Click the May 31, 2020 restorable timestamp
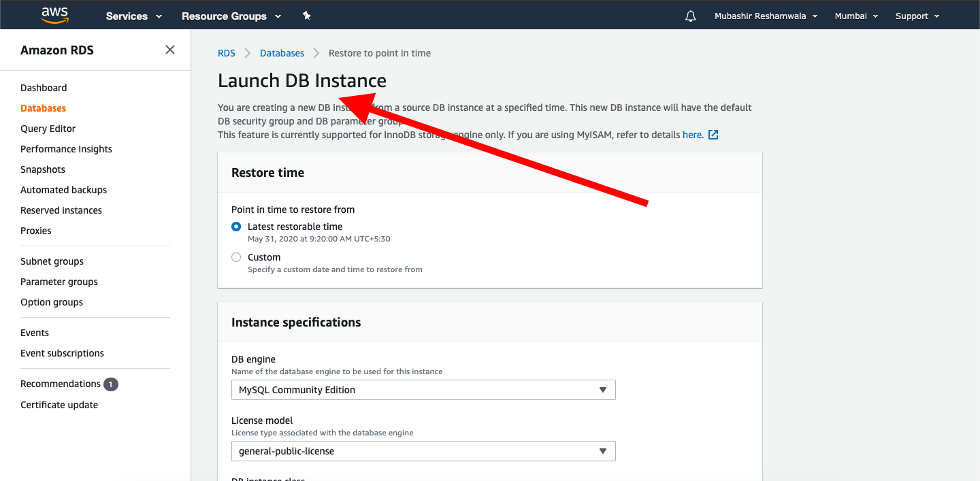 click(319, 239)
